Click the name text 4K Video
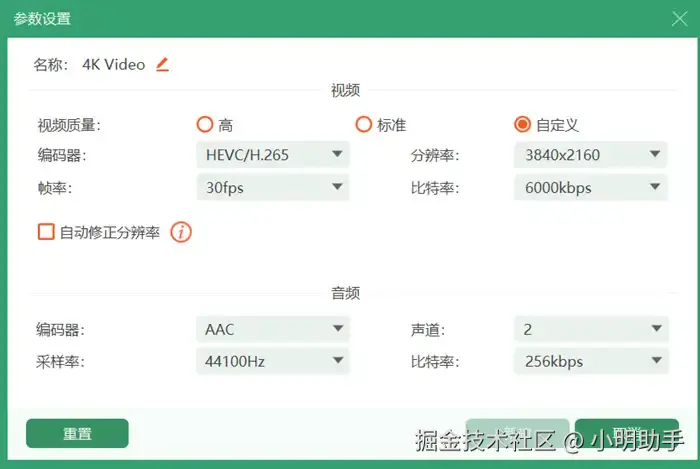700x469 pixels. 114,65
